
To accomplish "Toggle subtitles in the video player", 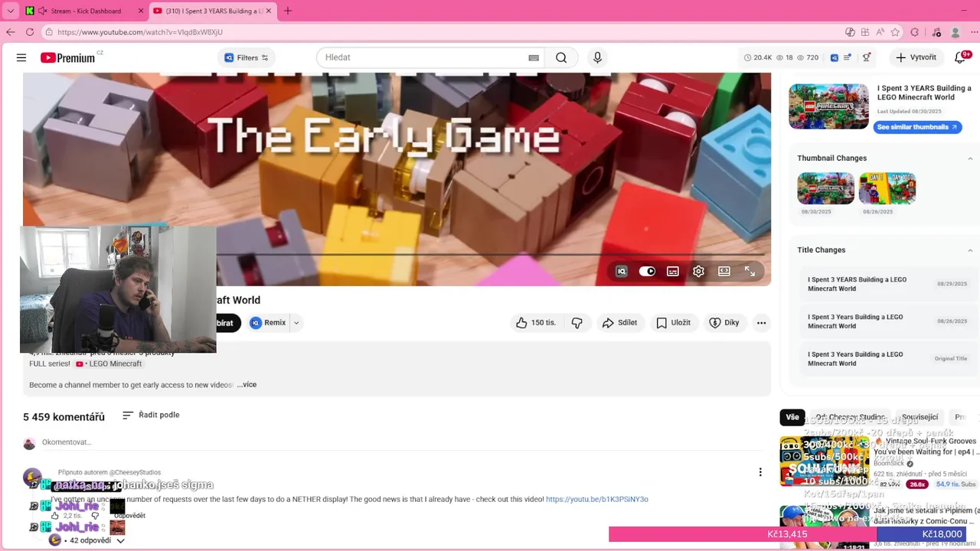I will [x=673, y=271].
